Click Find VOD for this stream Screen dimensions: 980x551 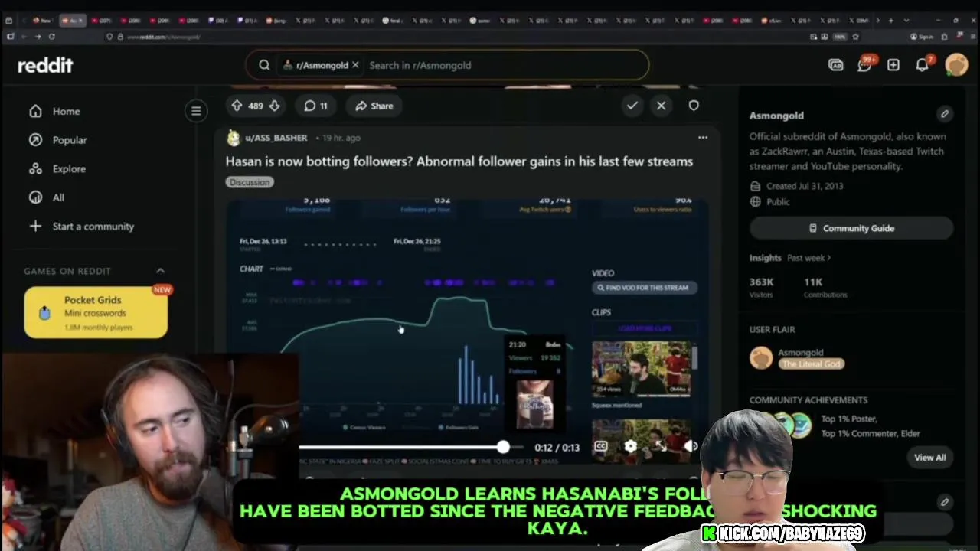(x=645, y=288)
